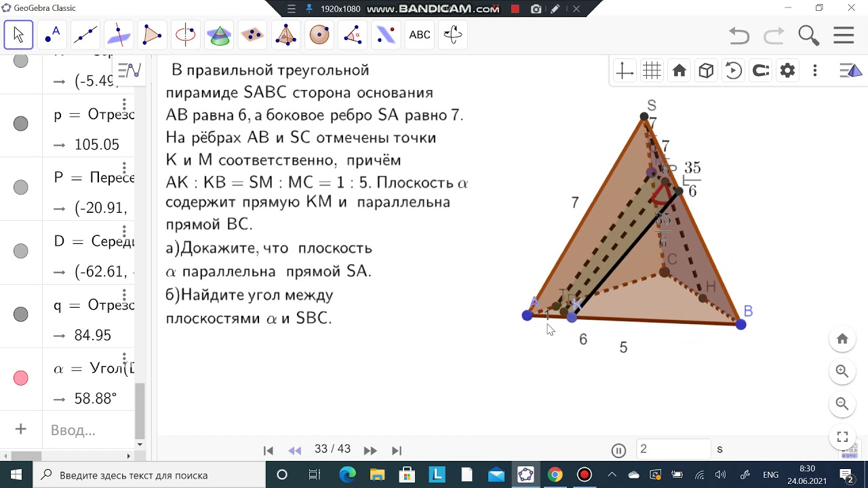Click the algebra input field
This screenshot has height=488, width=868.
[x=88, y=430]
